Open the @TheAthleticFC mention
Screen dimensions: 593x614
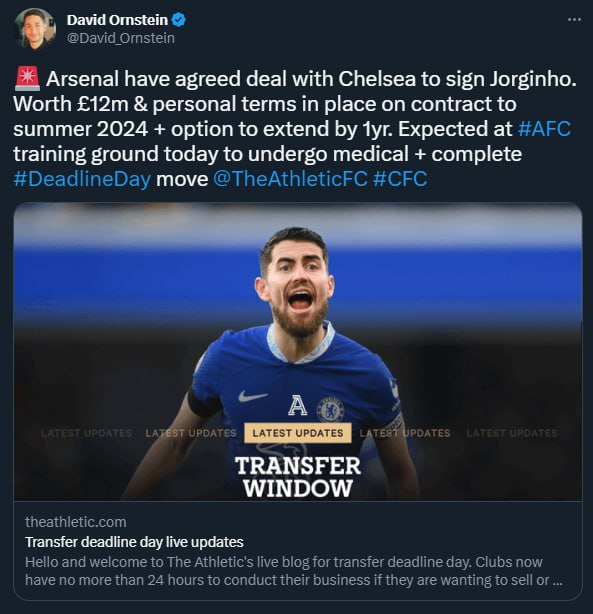click(x=290, y=179)
